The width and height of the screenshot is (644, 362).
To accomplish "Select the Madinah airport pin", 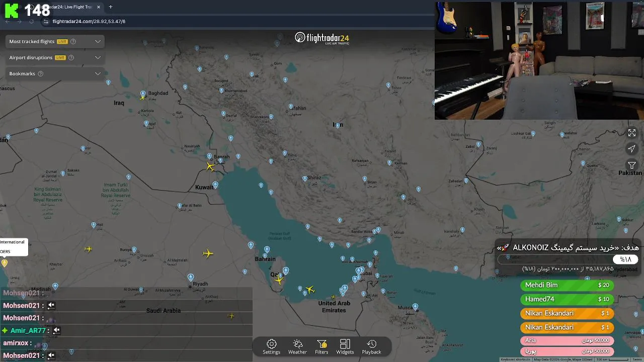I will click(x=55, y=287).
